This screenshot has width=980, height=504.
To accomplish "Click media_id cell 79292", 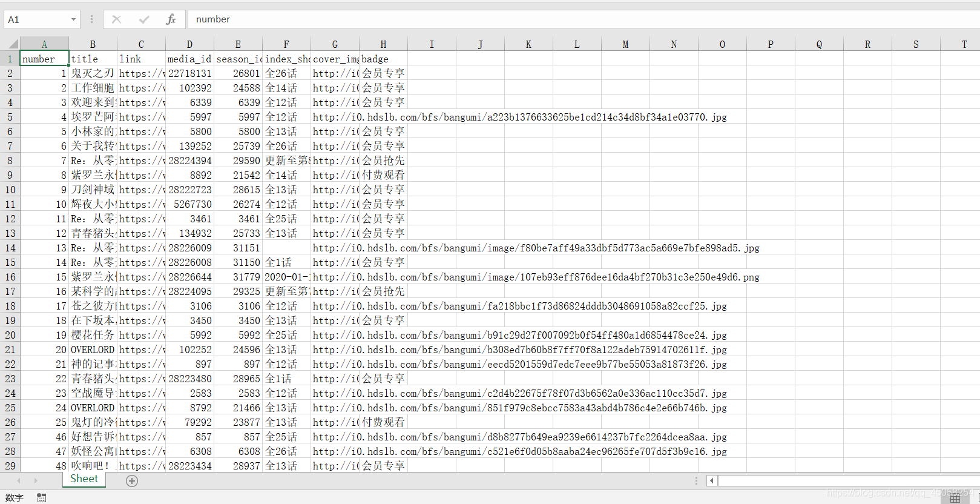I will (x=189, y=422).
